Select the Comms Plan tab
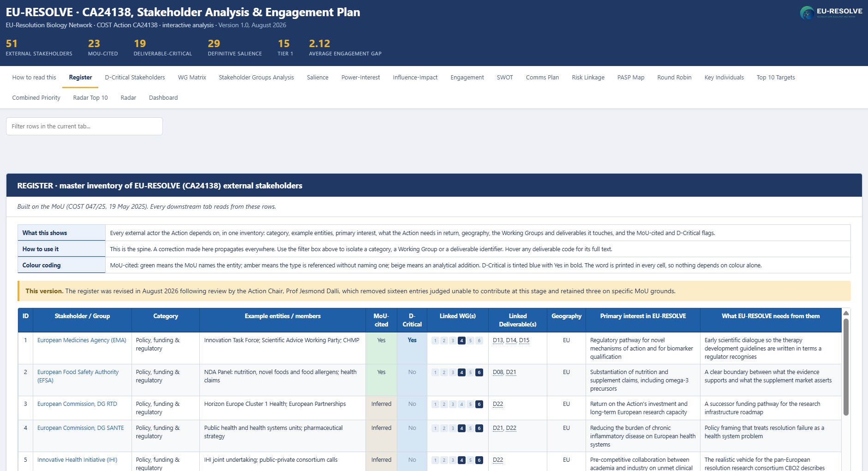The image size is (868, 471). click(x=542, y=78)
